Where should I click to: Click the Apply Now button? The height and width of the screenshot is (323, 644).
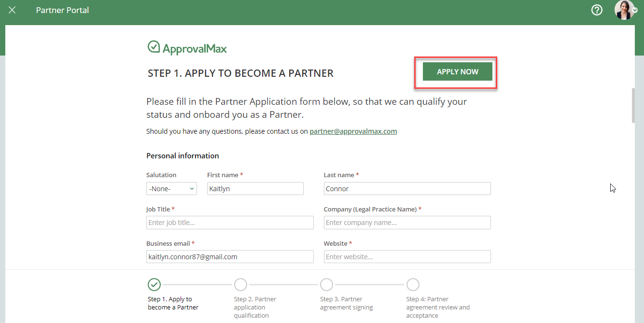[x=458, y=71]
